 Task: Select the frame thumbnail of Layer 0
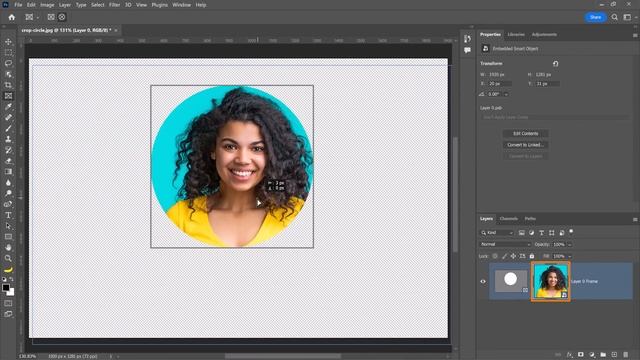click(x=511, y=281)
